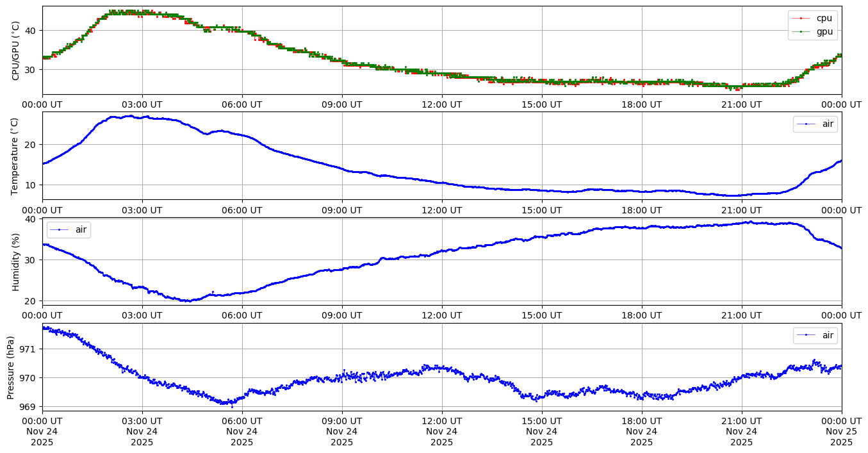Click 21:00 UT tick under the Humidity plot

click(x=741, y=315)
